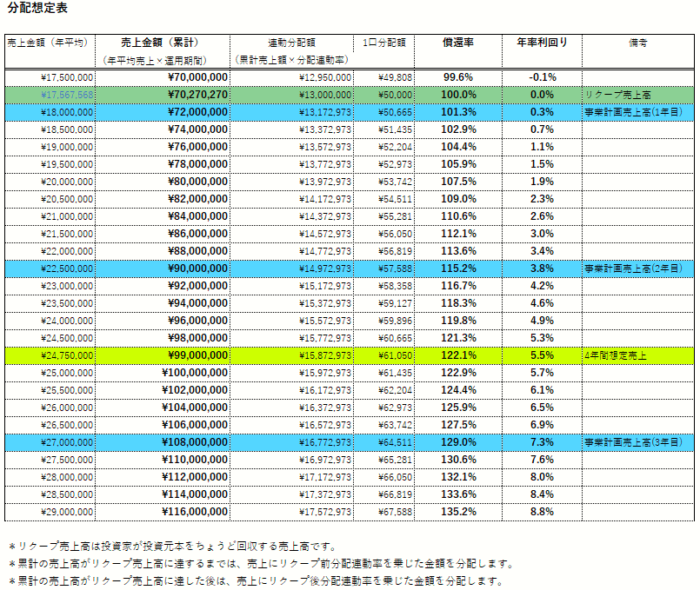This screenshot has height=590, width=700.
Task: Select the 連動分配額 header cell
Action: pos(292,42)
